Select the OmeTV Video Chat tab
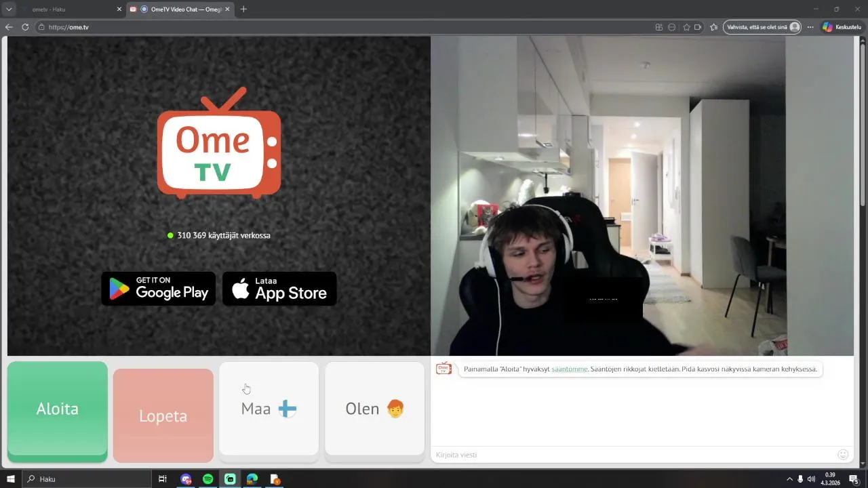This screenshot has height=488, width=868. pos(180,9)
